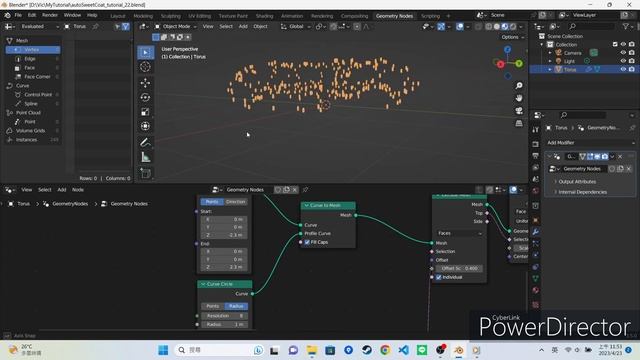Adjust the Offset Scale slider field
This screenshot has height=360, width=640.
tap(459, 269)
